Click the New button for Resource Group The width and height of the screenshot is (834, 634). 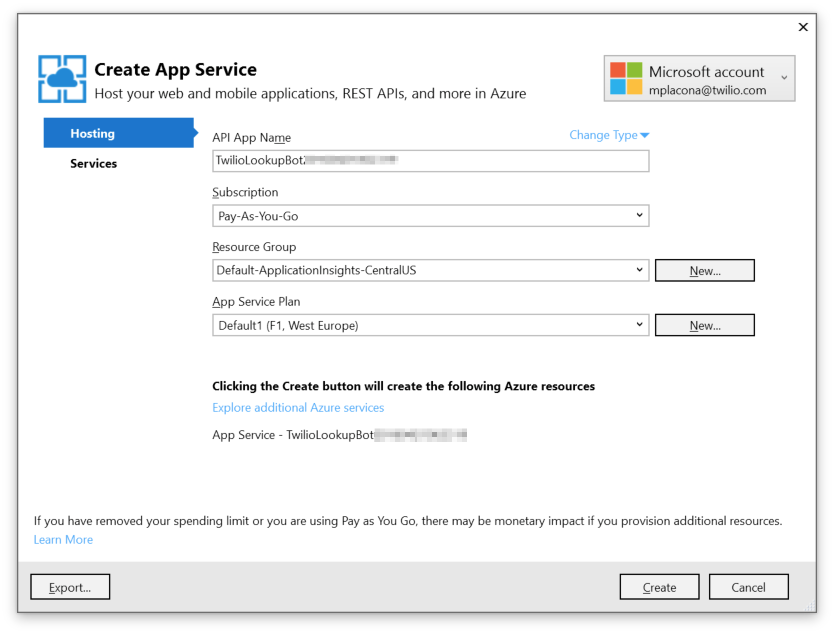click(x=705, y=270)
